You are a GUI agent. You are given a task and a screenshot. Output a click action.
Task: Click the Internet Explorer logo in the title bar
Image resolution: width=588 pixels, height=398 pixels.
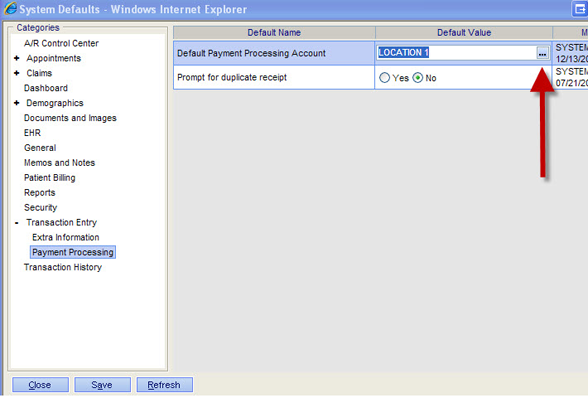point(10,8)
